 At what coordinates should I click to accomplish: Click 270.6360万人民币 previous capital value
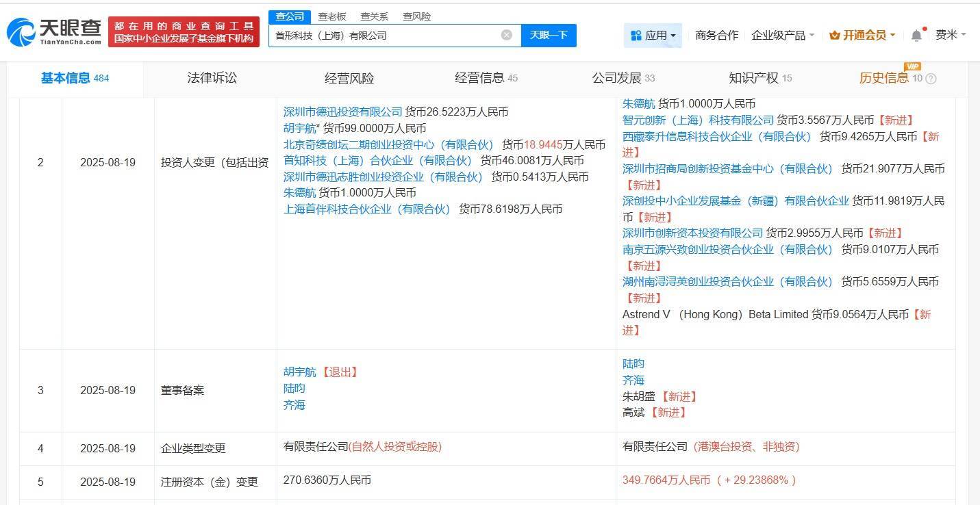point(327,480)
